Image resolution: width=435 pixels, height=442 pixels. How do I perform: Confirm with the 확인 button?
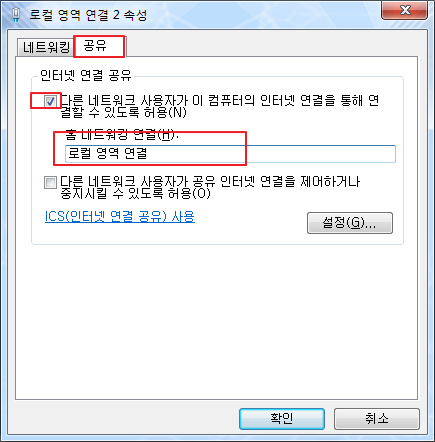[282, 419]
